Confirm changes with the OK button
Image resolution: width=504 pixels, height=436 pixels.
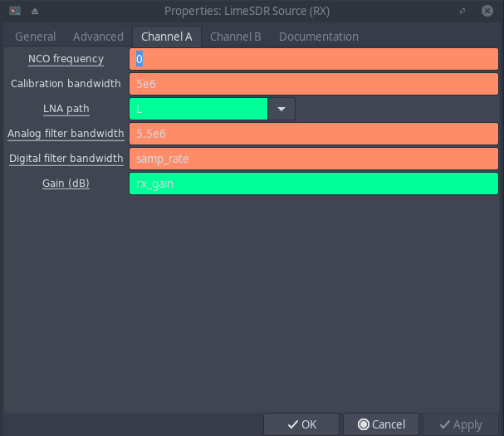tap(301, 424)
